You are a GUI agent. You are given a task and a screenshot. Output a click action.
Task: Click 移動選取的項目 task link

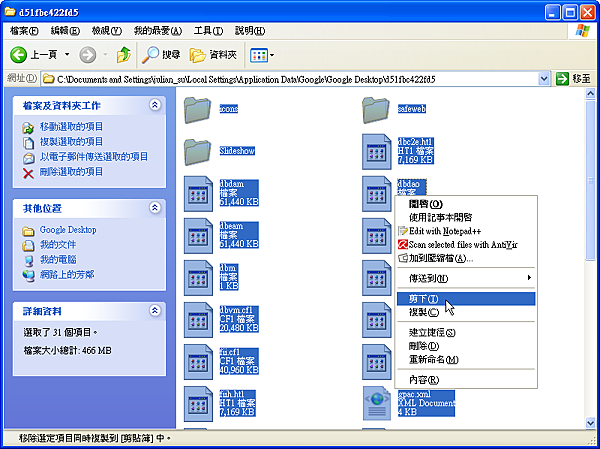click(x=71, y=126)
